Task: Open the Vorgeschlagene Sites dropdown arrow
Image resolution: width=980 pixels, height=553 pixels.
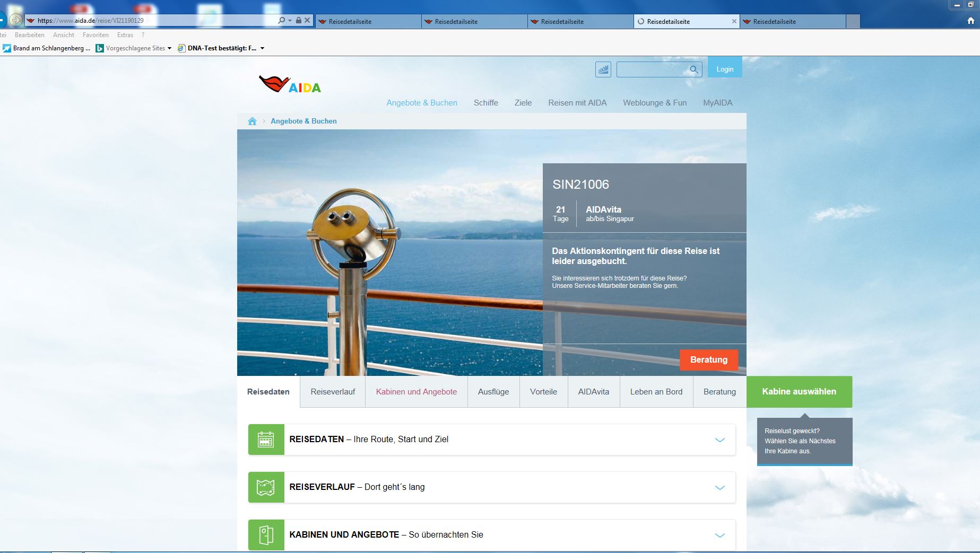Action: 169,48
